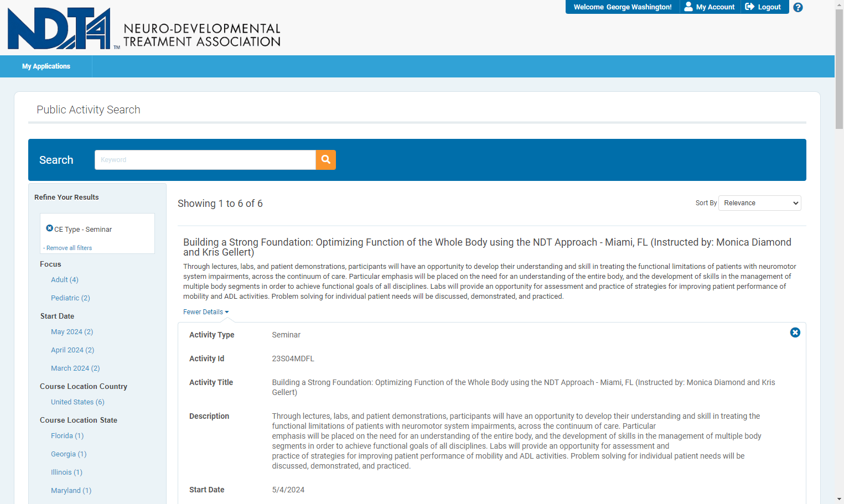Collapse with Fewer Details toggle
844x504 pixels.
[206, 312]
